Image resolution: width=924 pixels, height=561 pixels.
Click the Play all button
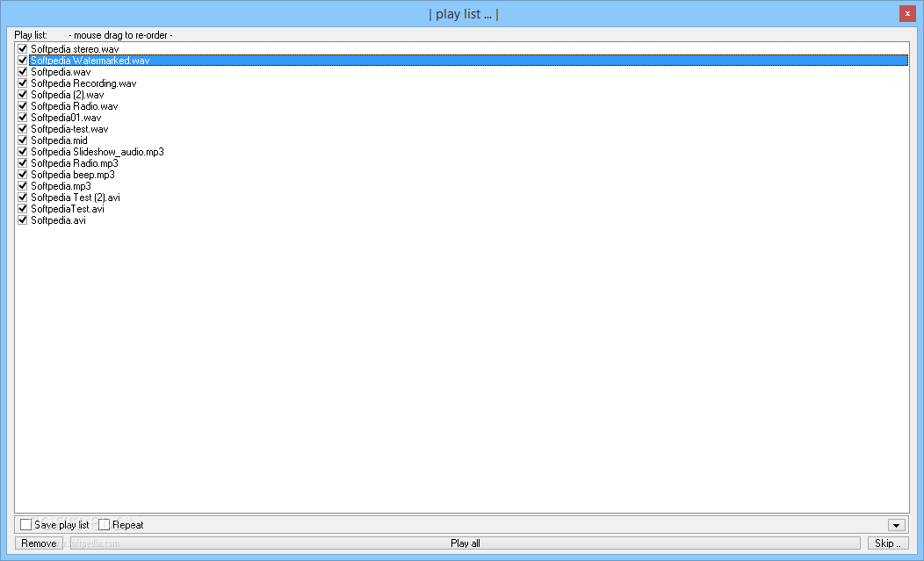tap(465, 543)
